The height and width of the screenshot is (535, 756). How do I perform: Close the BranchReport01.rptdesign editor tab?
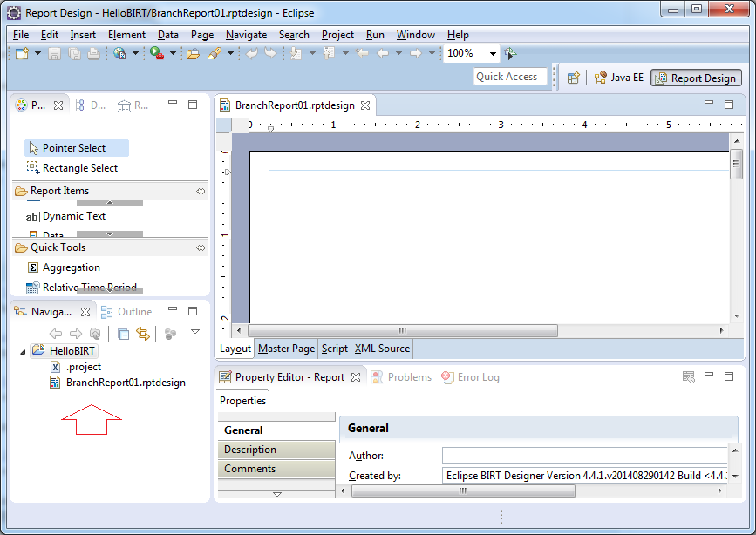[365, 105]
